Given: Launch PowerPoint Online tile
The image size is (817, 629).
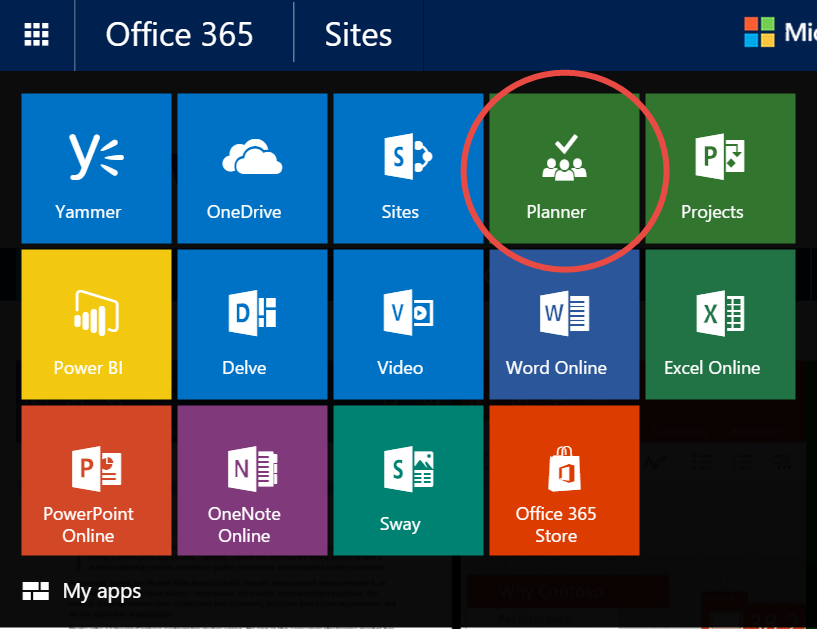Looking at the screenshot, I should click(x=96, y=480).
